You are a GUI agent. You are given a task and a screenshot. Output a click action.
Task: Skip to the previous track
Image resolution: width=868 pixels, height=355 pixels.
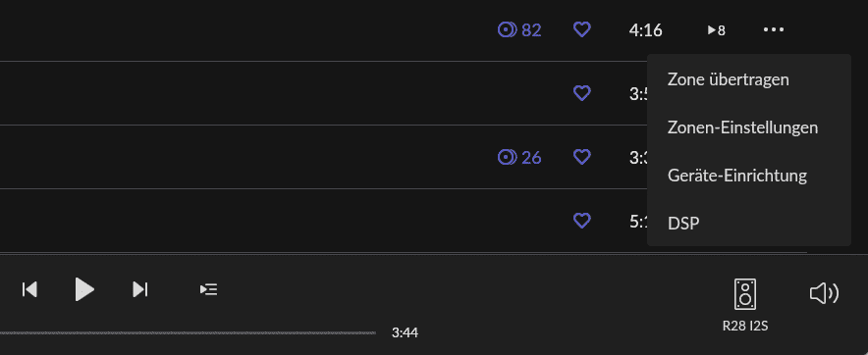[x=29, y=289]
